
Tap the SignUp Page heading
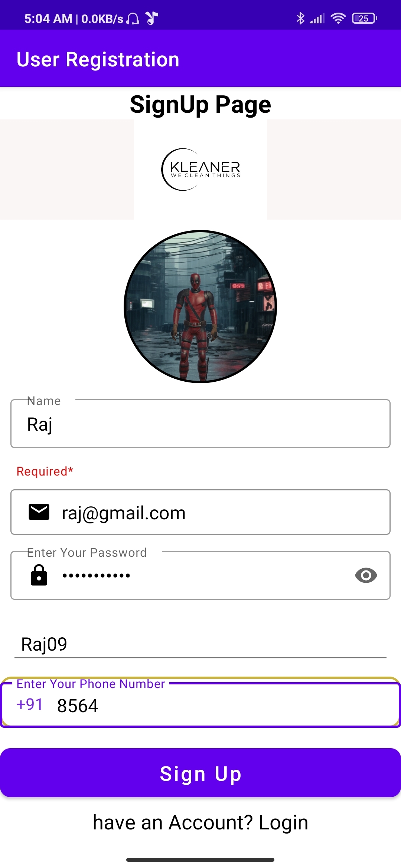[200, 104]
